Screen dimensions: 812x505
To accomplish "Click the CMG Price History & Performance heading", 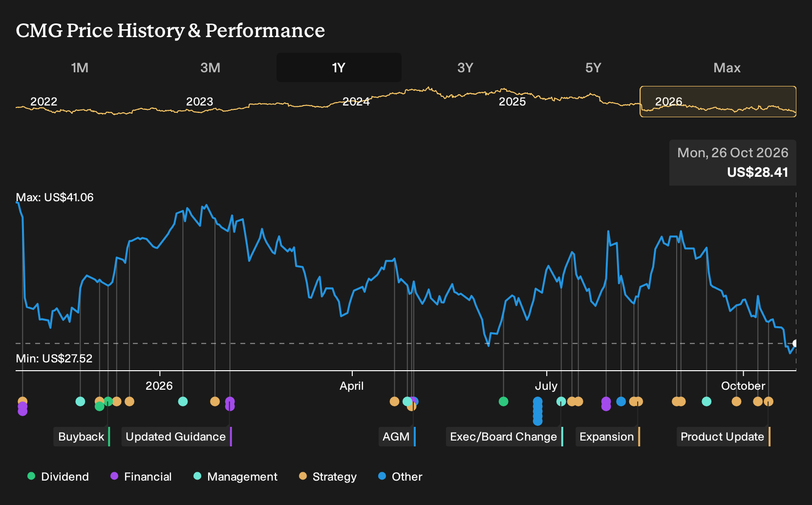I will (171, 30).
